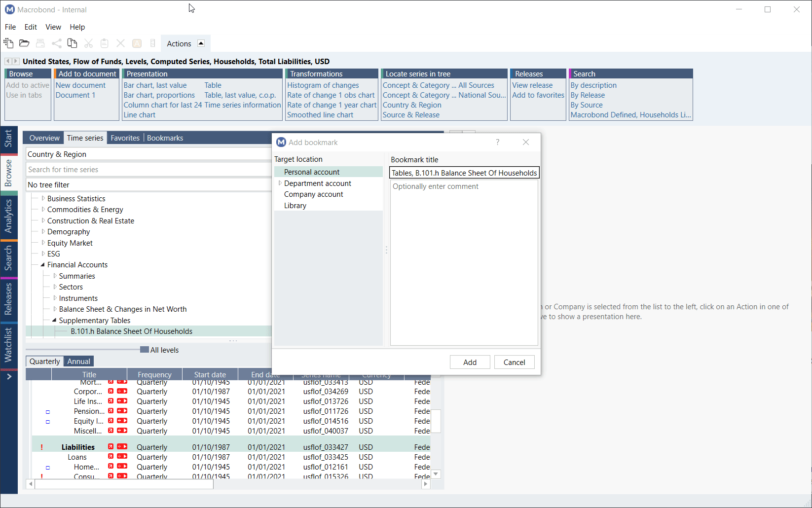The image size is (812, 508).
Task: Click the help question mark in Add bookmark
Action: click(498, 142)
